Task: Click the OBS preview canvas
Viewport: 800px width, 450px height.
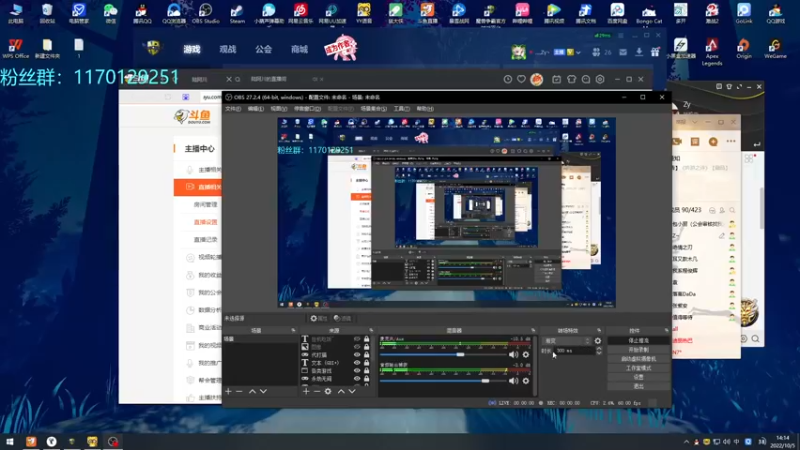Action: pos(446,212)
